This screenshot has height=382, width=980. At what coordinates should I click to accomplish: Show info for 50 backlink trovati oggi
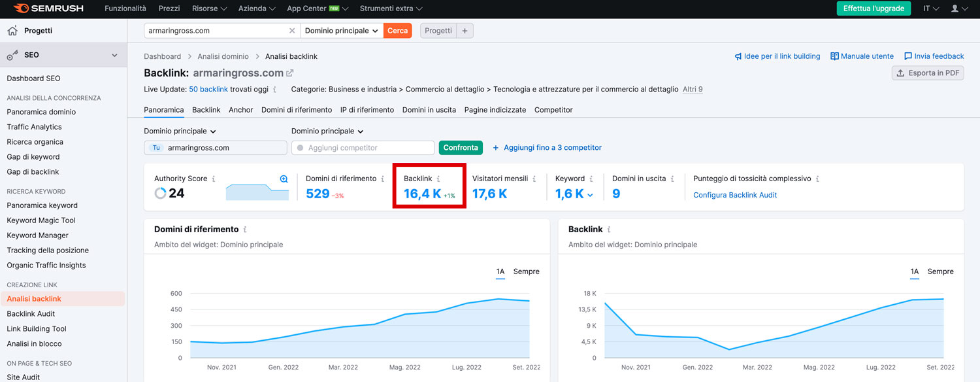click(274, 90)
